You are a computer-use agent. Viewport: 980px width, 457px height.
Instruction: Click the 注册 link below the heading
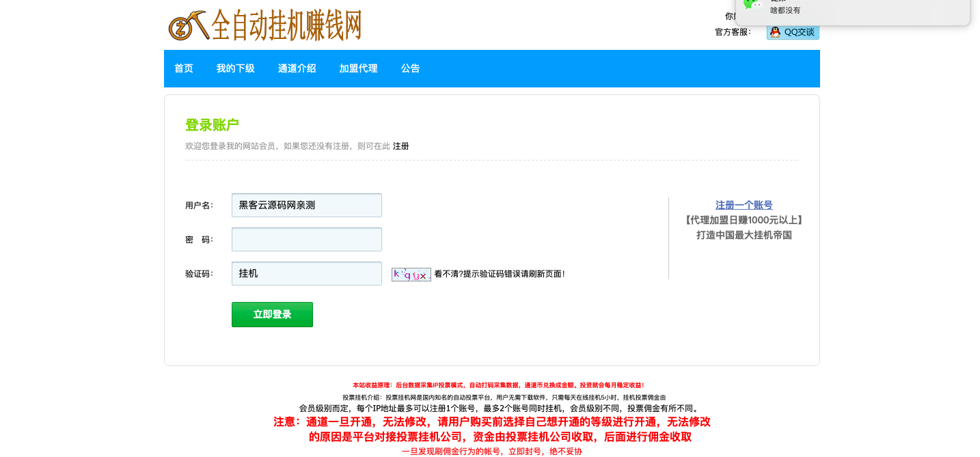[400, 146]
